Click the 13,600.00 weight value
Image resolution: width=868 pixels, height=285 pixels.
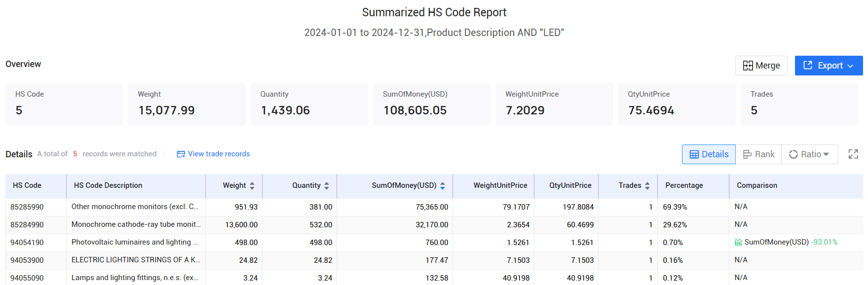coord(241,225)
